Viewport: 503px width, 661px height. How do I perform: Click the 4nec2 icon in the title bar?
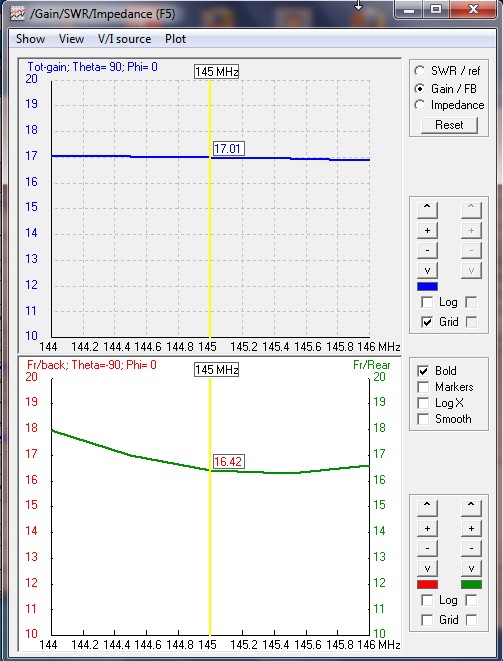[16, 14]
